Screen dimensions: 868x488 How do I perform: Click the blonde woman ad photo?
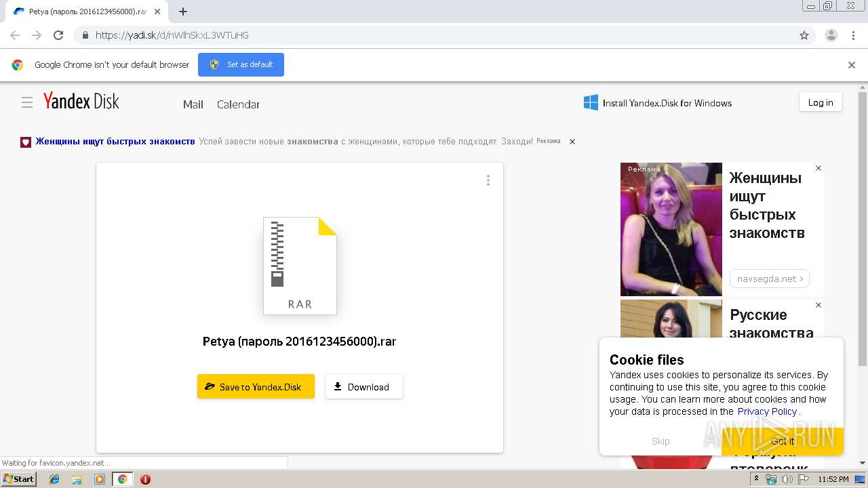pyautogui.click(x=671, y=229)
